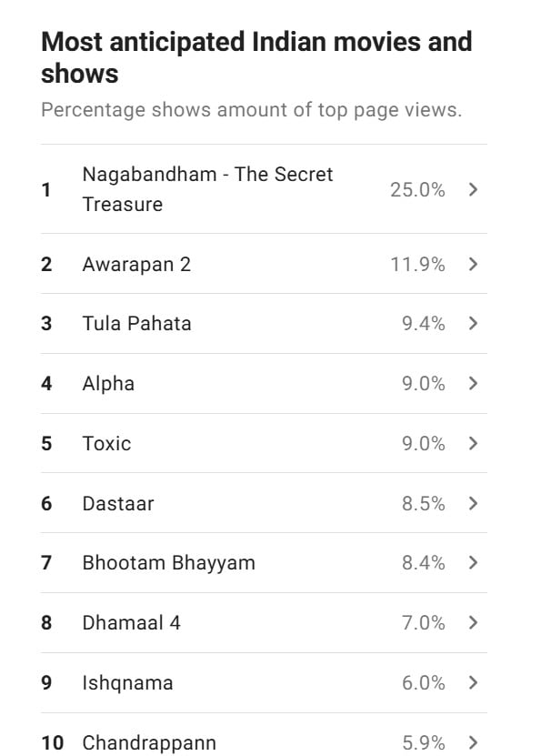Click the Most anticipated Indian movies heading
This screenshot has height=756, width=541.
pos(256,57)
